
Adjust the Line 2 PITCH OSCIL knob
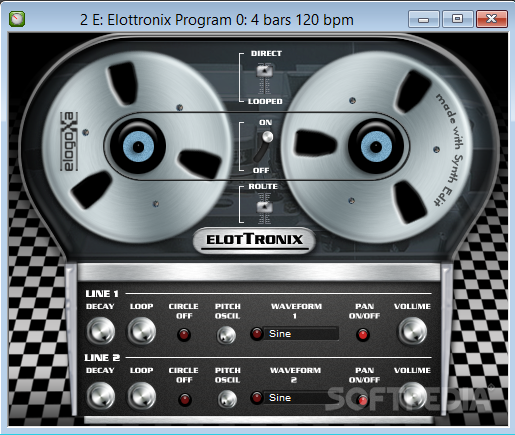(x=227, y=399)
